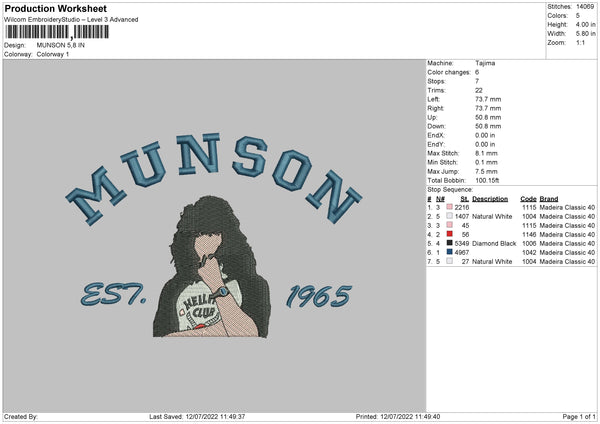Click the 'Production Worksheet' title

55,8
